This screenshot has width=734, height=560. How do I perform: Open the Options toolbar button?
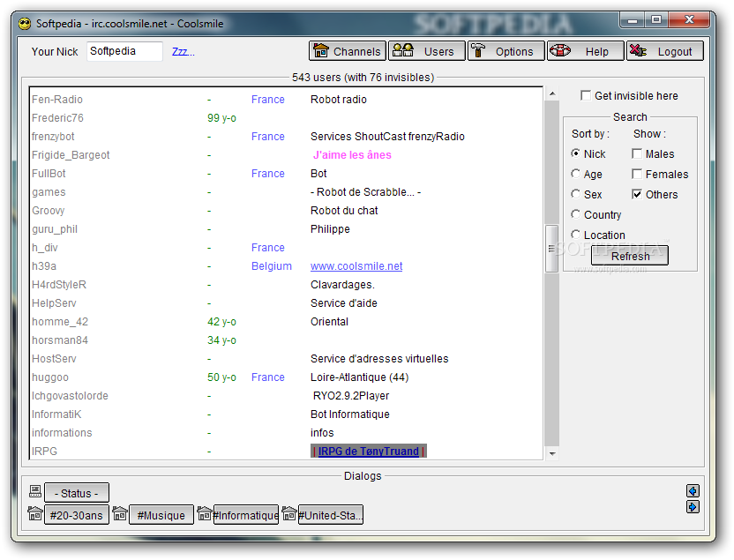pos(506,51)
